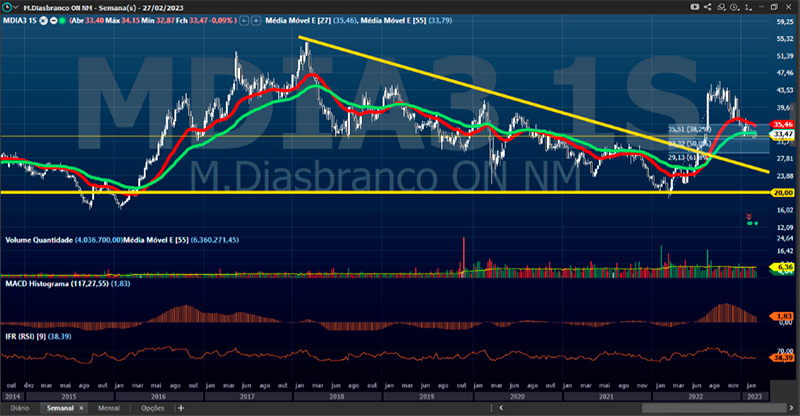Click the red 35,46 price tag
The width and height of the screenshot is (800, 416).
[783, 125]
